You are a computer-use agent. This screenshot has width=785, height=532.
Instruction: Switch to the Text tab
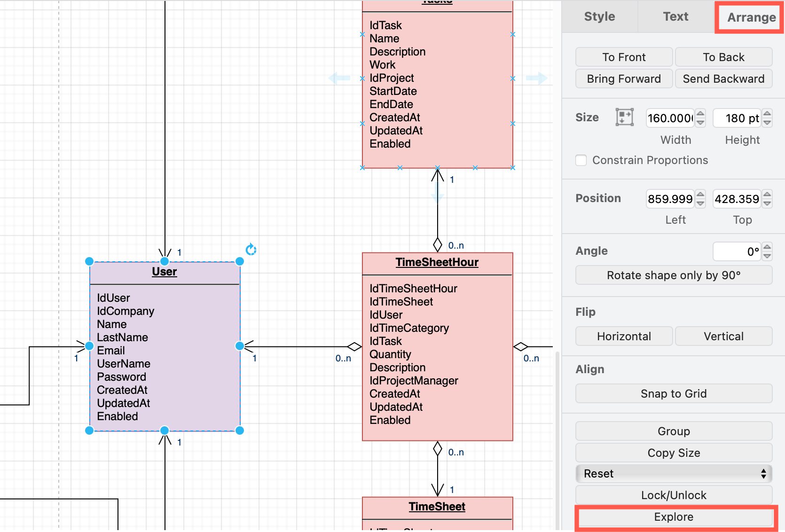pyautogui.click(x=675, y=16)
